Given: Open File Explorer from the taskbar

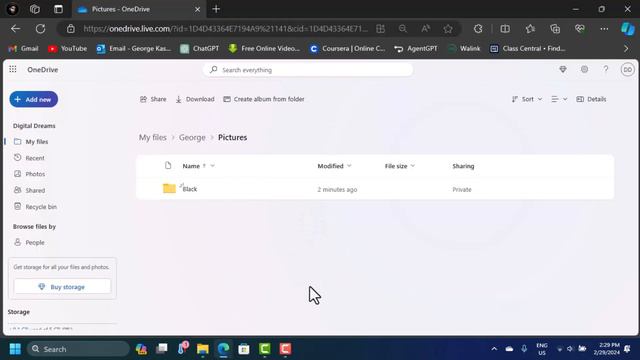Looking at the screenshot, I should 203,349.
